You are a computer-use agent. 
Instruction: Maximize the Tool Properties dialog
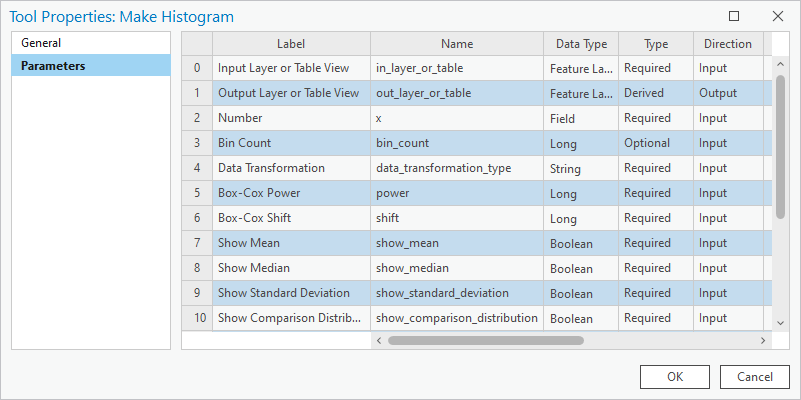click(734, 16)
